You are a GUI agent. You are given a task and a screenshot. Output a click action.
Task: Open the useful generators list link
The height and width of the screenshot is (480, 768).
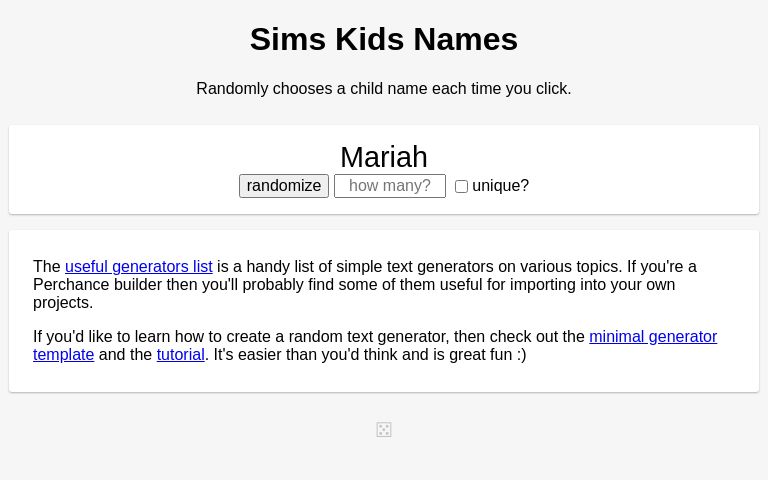coord(139,266)
